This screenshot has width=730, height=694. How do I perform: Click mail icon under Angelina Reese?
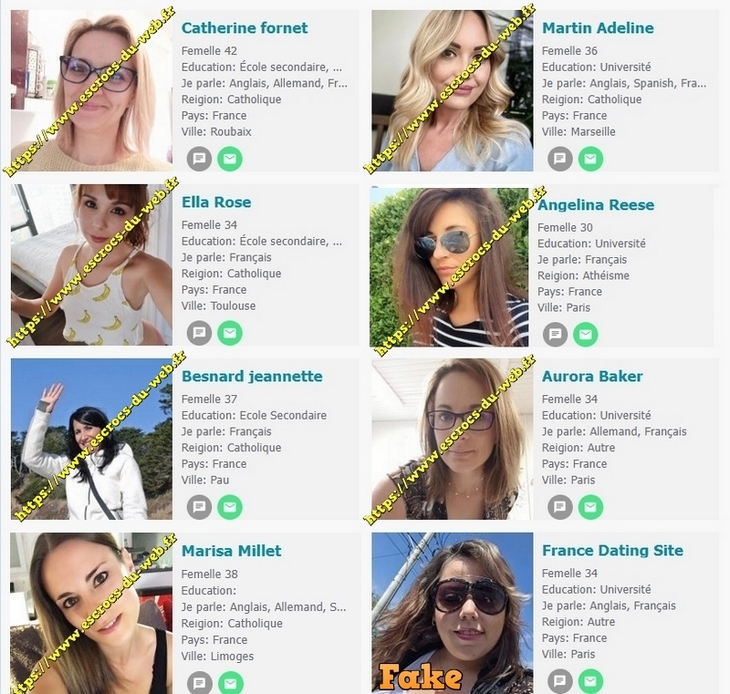(585, 335)
